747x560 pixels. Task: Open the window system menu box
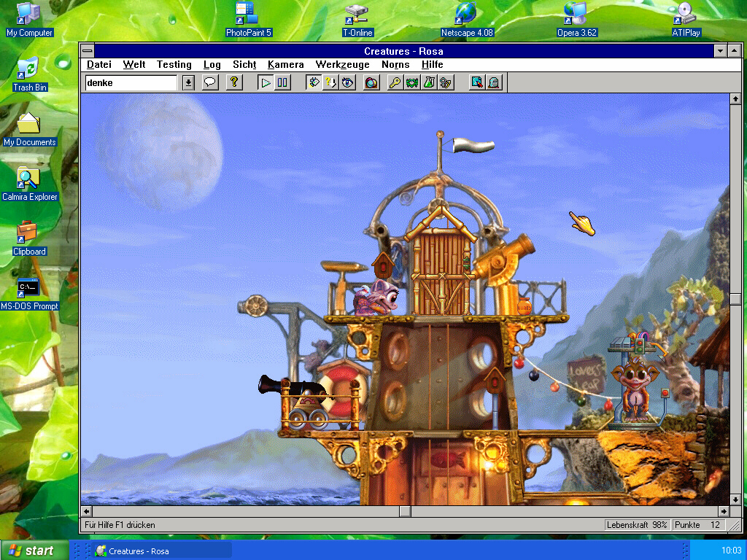click(88, 50)
